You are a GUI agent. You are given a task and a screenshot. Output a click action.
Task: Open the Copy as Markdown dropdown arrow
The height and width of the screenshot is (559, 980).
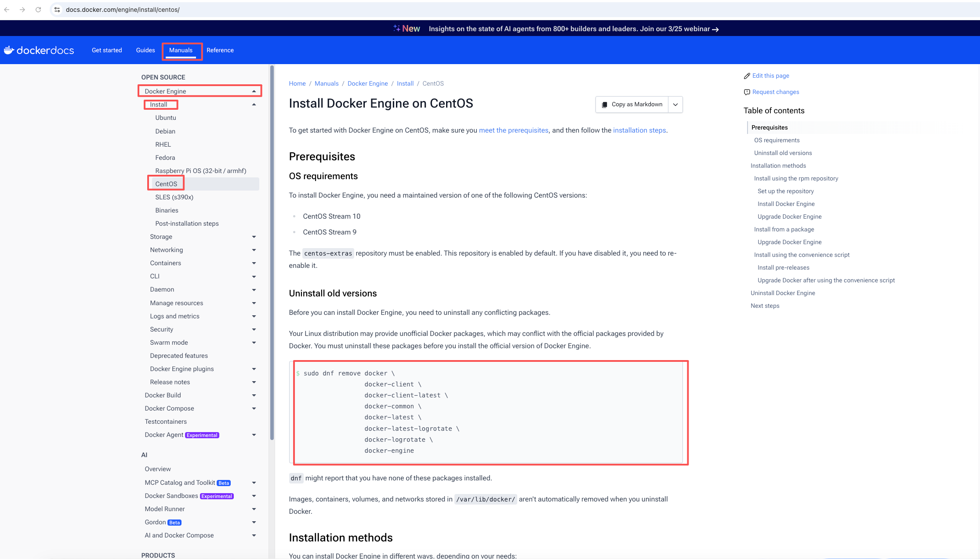tap(675, 105)
